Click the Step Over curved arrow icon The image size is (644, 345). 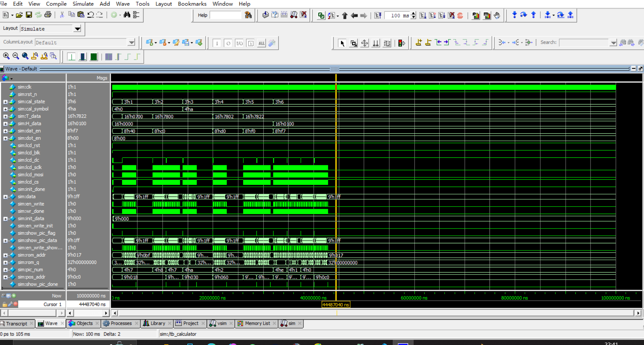click(x=524, y=15)
